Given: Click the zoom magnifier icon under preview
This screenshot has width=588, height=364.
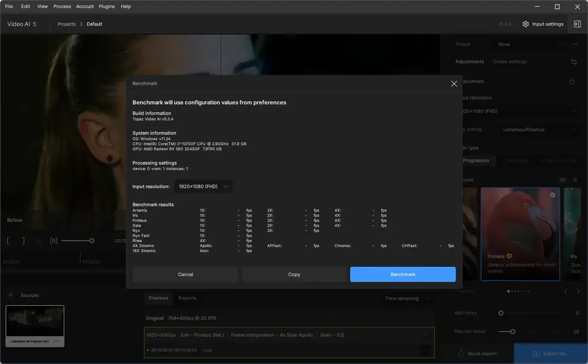Looking at the screenshot, I should [x=54, y=241].
